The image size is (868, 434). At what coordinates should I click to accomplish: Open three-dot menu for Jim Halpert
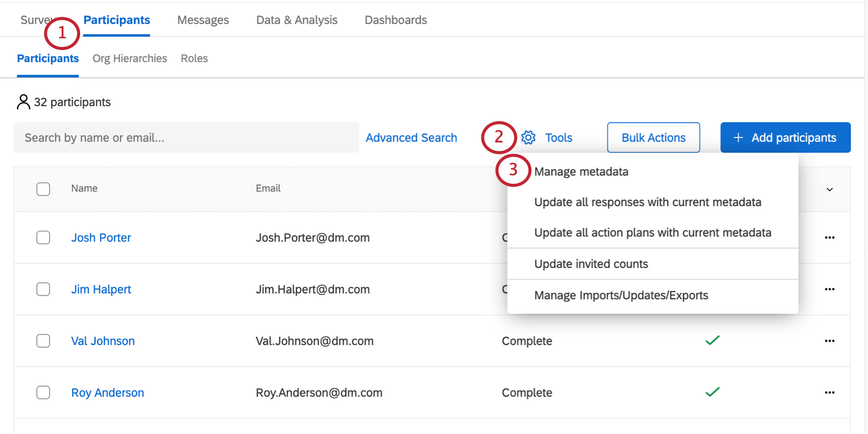pyautogui.click(x=829, y=289)
